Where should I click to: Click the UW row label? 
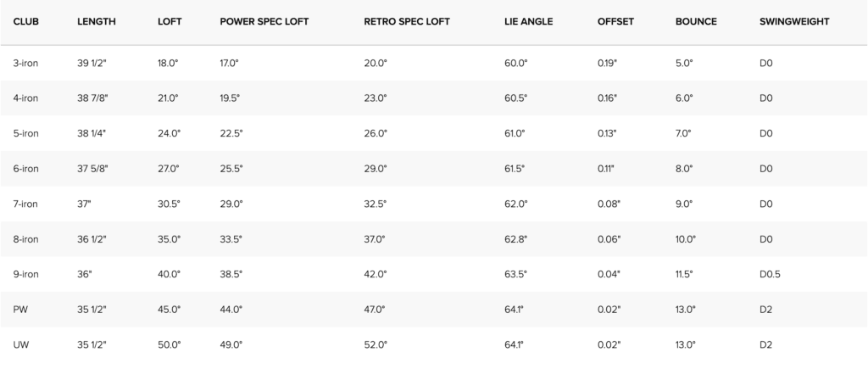click(21, 344)
